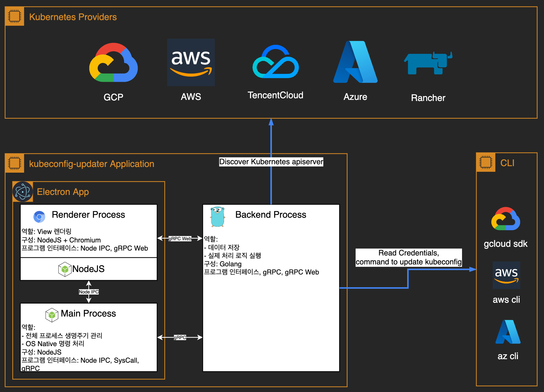Click the Electron App atom icon
544x392 pixels.
[x=23, y=192]
